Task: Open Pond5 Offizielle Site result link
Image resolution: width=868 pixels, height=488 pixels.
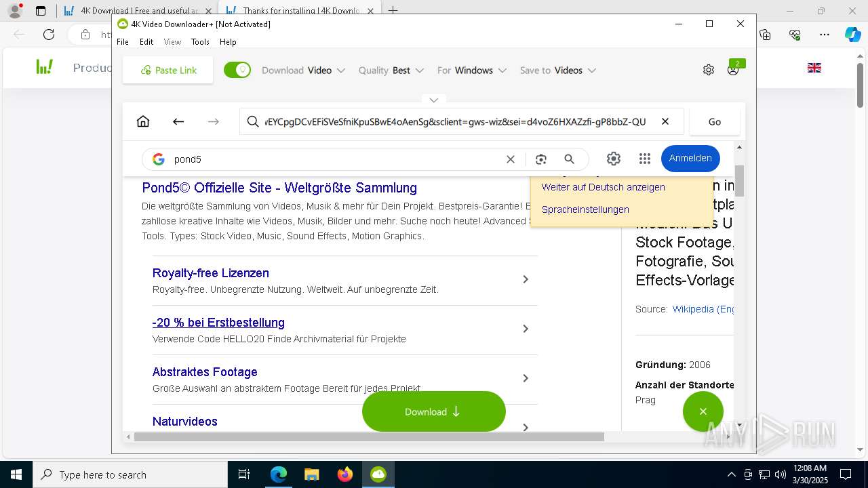Action: [x=279, y=188]
